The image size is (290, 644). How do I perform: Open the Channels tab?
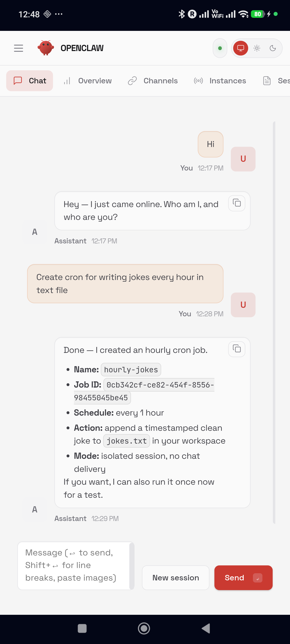pos(153,81)
